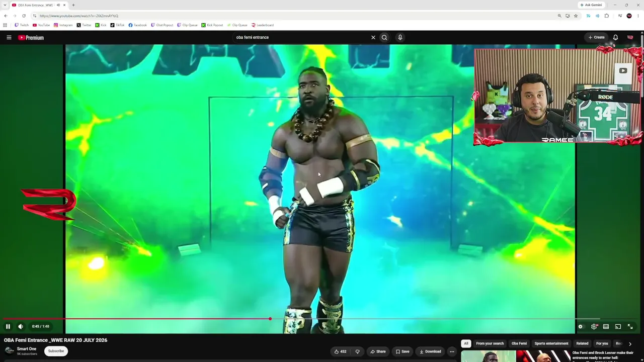The image size is (644, 362).
Task: Reload the current page
Action: (x=24, y=16)
